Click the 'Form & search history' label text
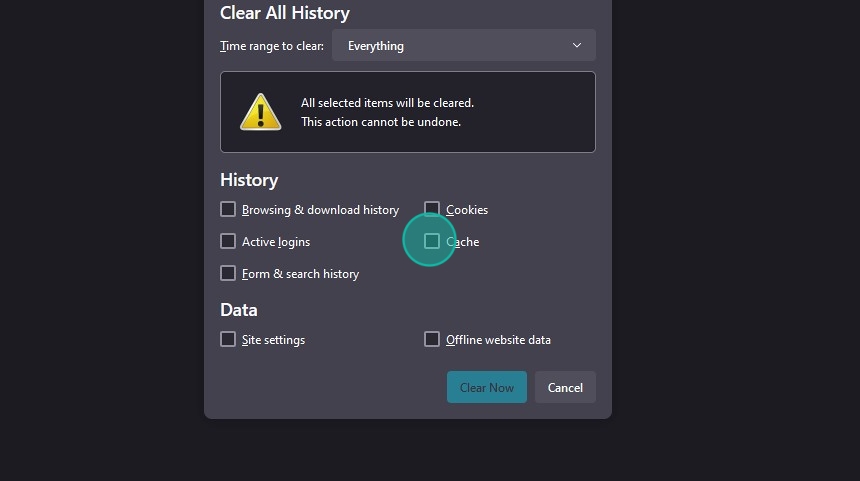Viewport: 860px width, 481px height. [300, 274]
